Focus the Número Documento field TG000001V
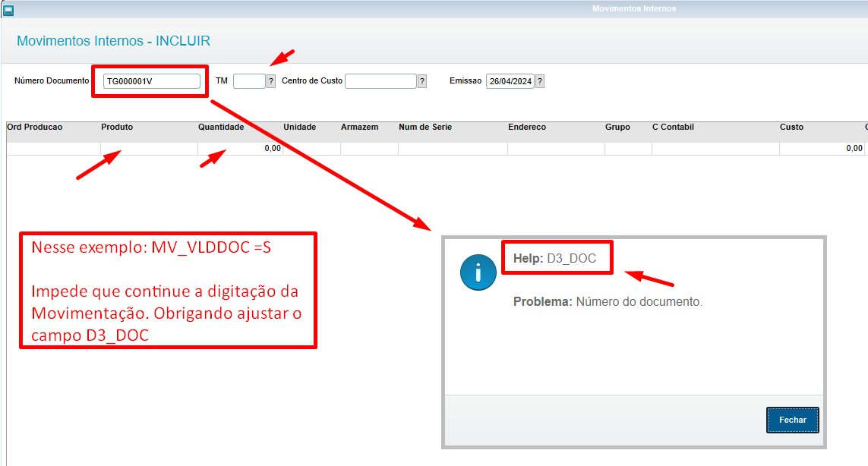 coord(152,81)
